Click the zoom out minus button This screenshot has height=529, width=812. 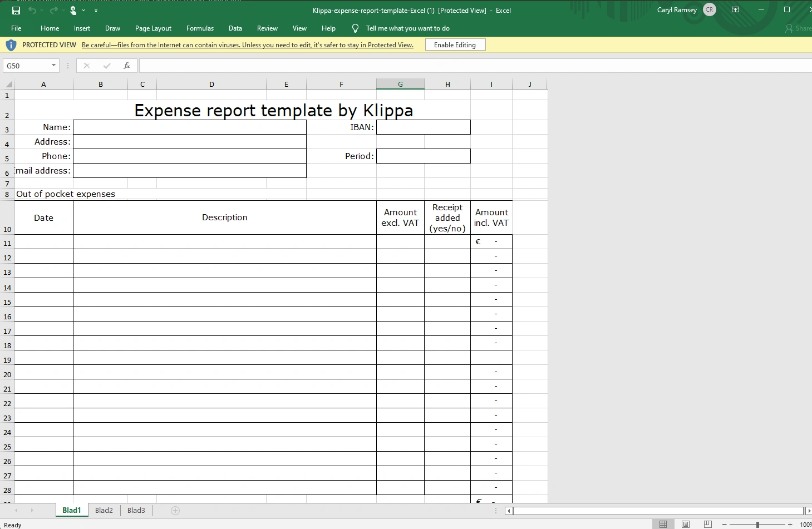[725, 525]
